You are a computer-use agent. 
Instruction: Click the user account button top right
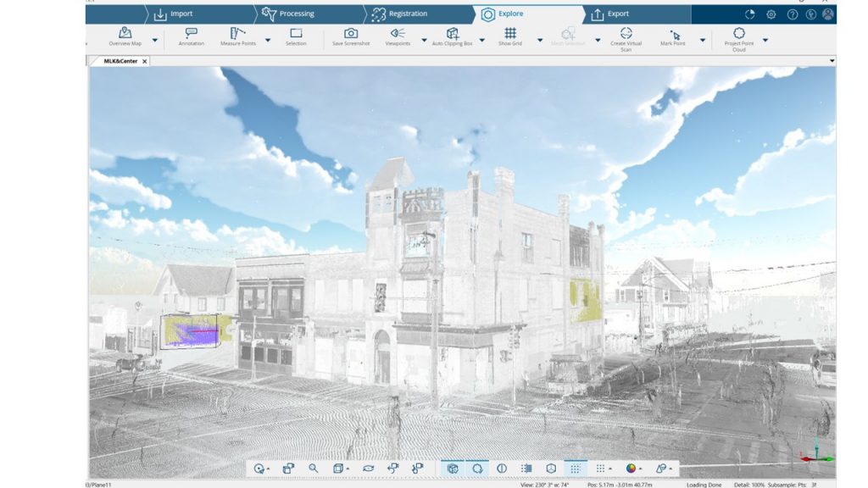pos(828,14)
